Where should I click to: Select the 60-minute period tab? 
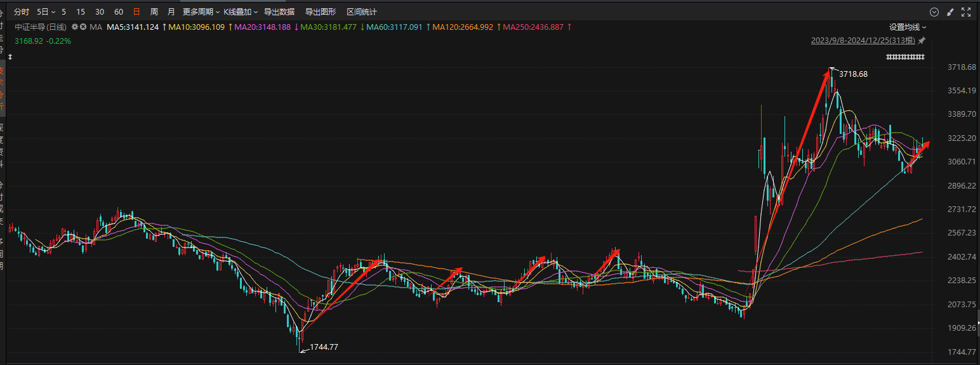point(119,12)
